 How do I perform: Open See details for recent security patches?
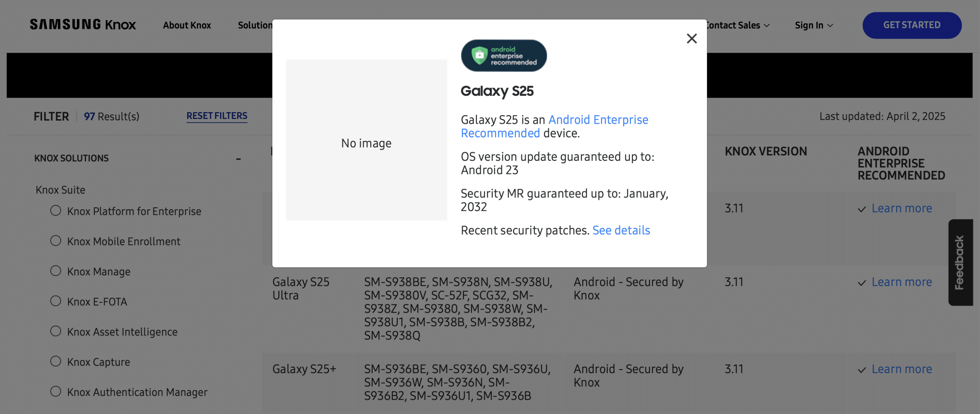[x=621, y=230]
